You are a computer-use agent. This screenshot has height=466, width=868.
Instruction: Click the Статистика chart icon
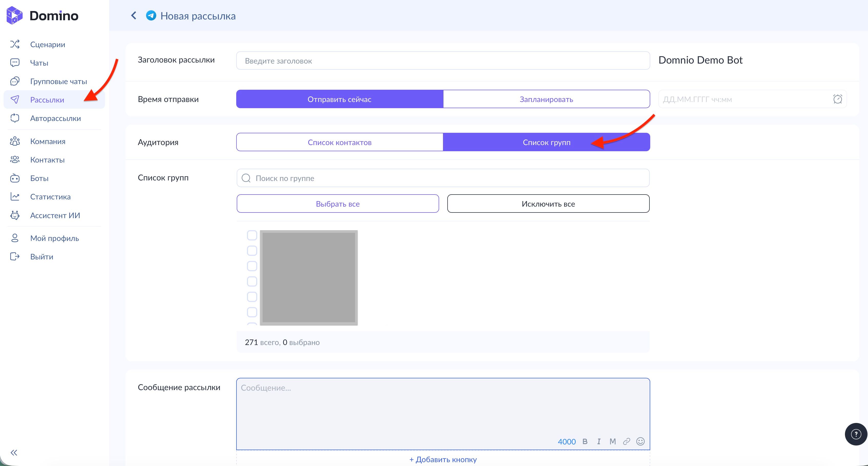[15, 197]
